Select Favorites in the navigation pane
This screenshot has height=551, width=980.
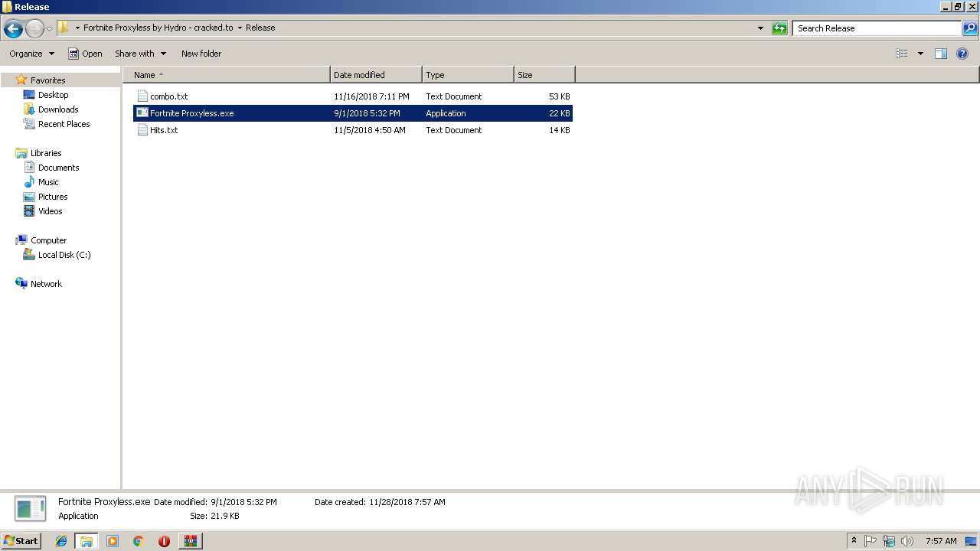click(47, 80)
